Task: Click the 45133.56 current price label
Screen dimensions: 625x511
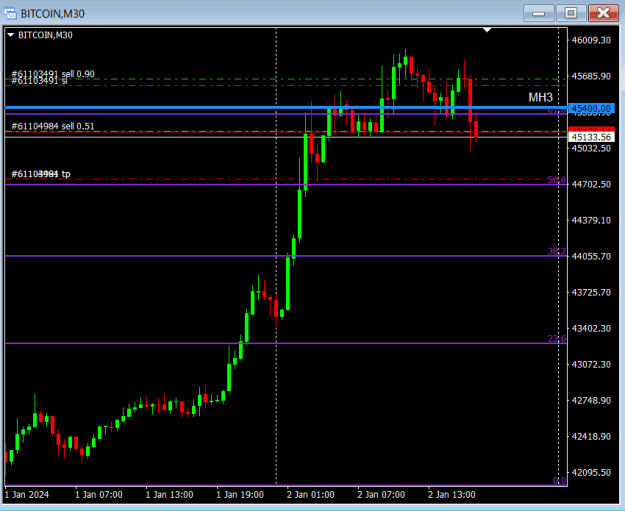Action: coord(592,138)
